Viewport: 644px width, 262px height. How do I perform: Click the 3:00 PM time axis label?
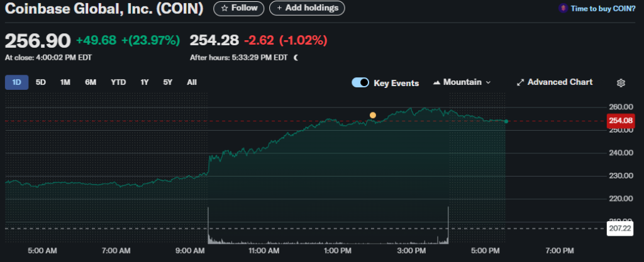412,251
